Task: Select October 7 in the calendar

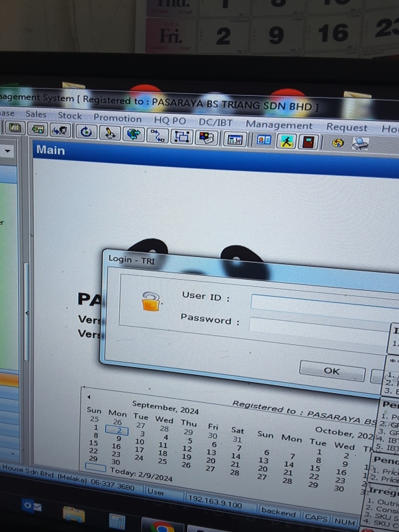Action: [293, 456]
